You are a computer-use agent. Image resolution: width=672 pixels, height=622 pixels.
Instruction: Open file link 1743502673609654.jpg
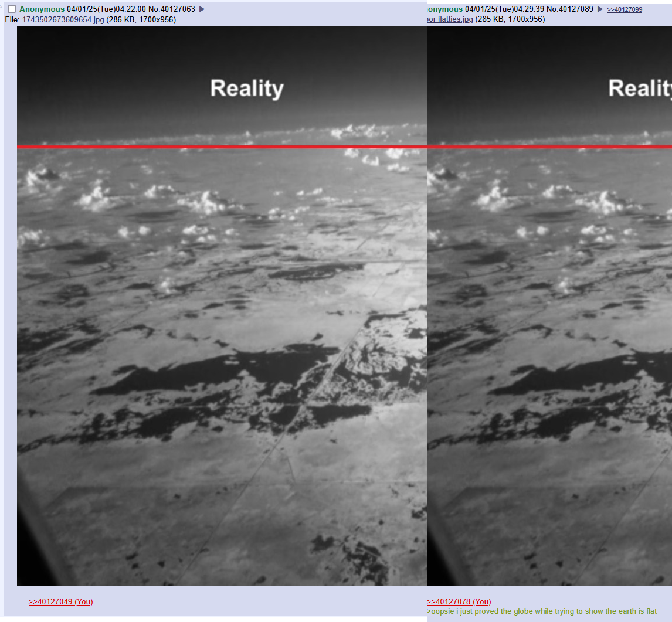tap(63, 20)
